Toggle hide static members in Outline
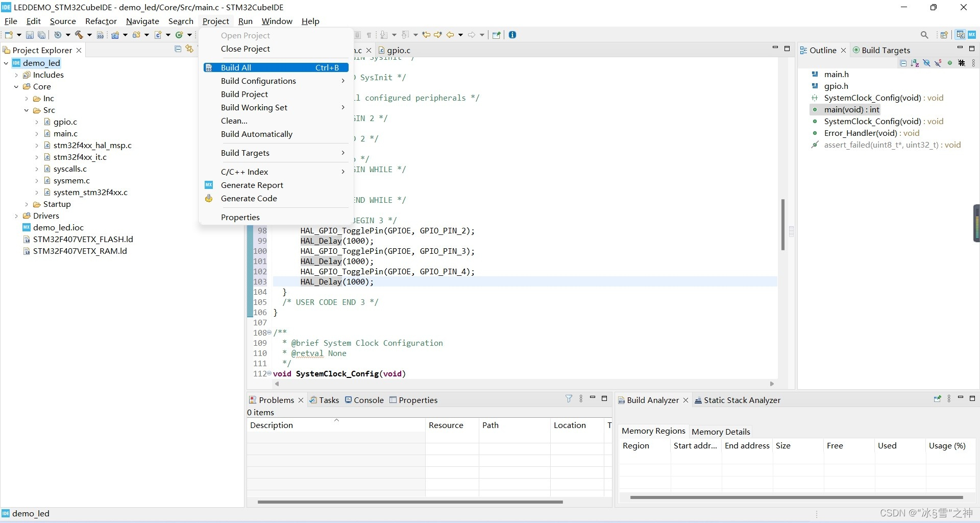Viewport: 980px width, 523px height. [938, 63]
